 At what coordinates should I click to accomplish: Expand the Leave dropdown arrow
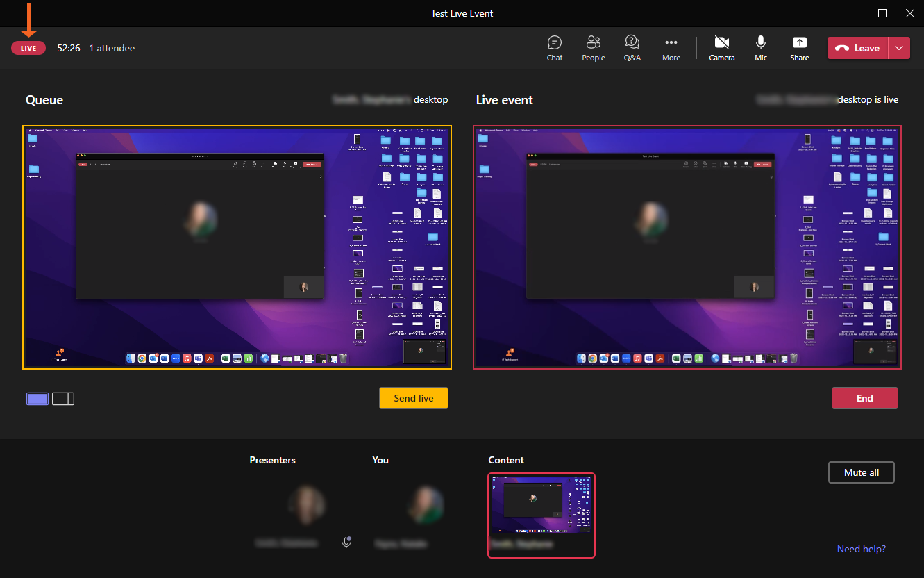coord(899,48)
